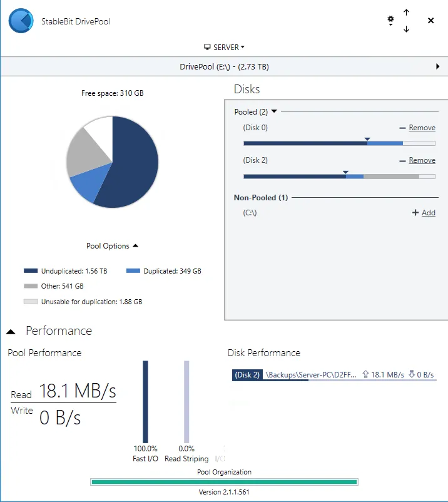Click the up/down arrows resize icon
The image size is (448, 502).
406,21
